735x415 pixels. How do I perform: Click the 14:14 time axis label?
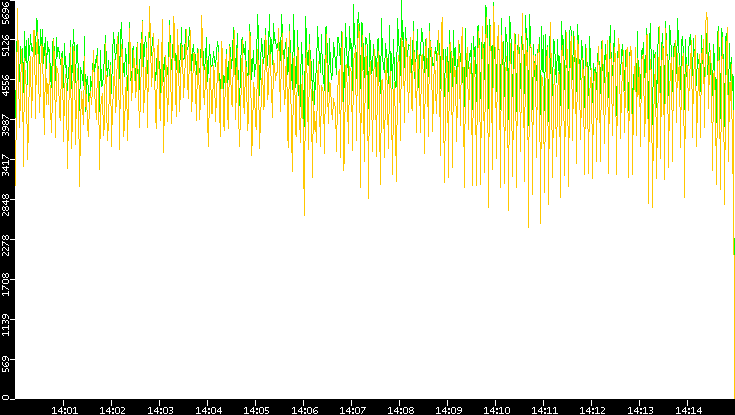pyautogui.click(x=688, y=410)
